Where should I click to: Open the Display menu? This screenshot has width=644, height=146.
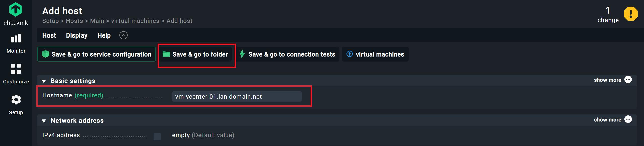pyautogui.click(x=76, y=35)
